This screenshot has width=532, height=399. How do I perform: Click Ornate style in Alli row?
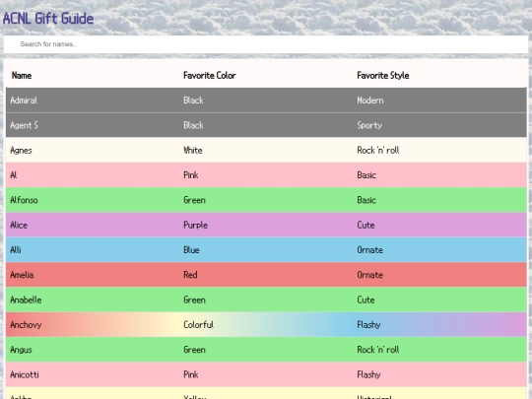370,250
